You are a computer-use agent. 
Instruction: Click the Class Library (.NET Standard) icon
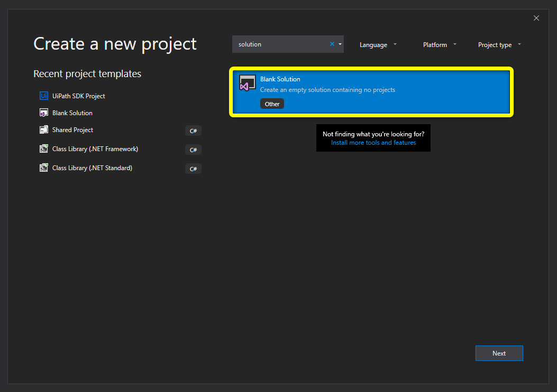click(x=43, y=167)
